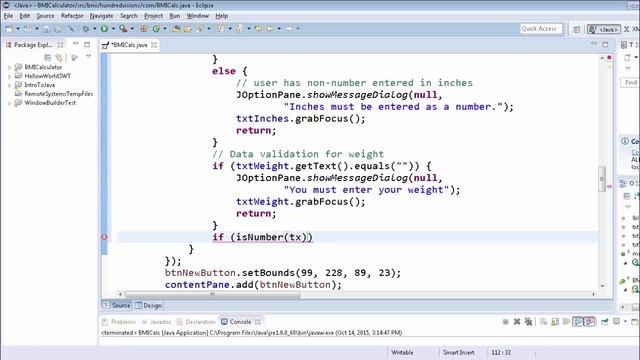This screenshot has width=640, height=360.
Task: Click the New Java Class green icon
Action: pyautogui.click(x=156, y=29)
